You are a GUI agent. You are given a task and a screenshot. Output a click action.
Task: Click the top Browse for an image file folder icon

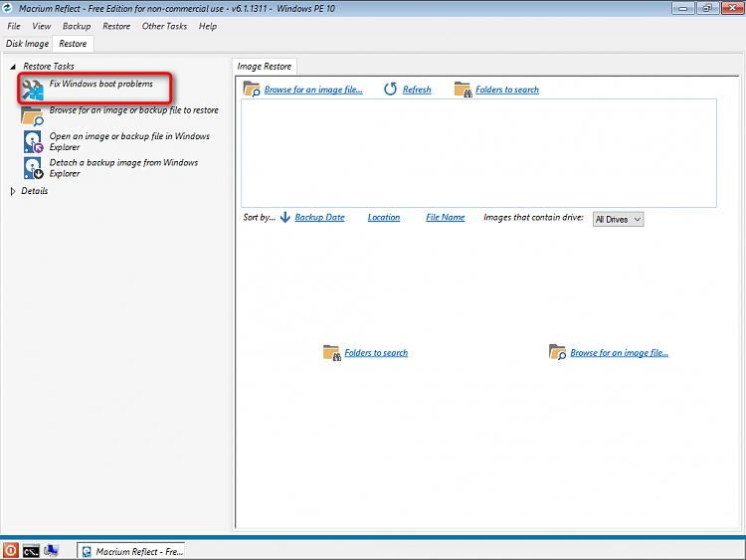pos(252,89)
